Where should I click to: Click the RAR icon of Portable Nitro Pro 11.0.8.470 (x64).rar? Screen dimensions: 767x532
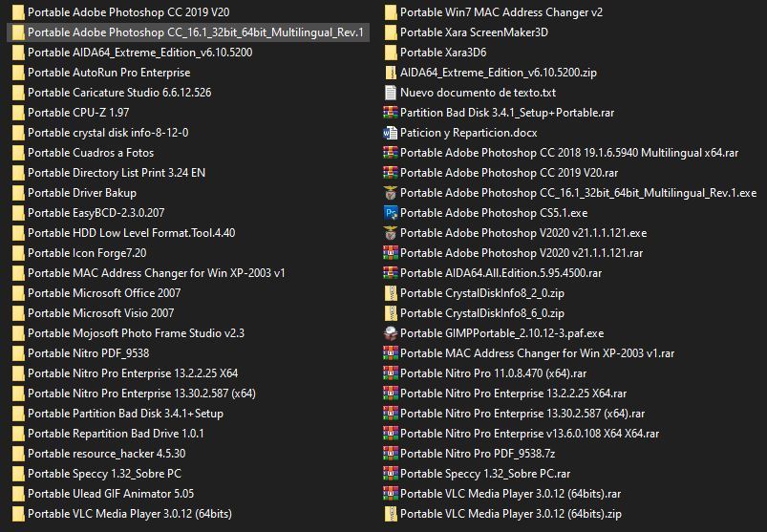[390, 373]
